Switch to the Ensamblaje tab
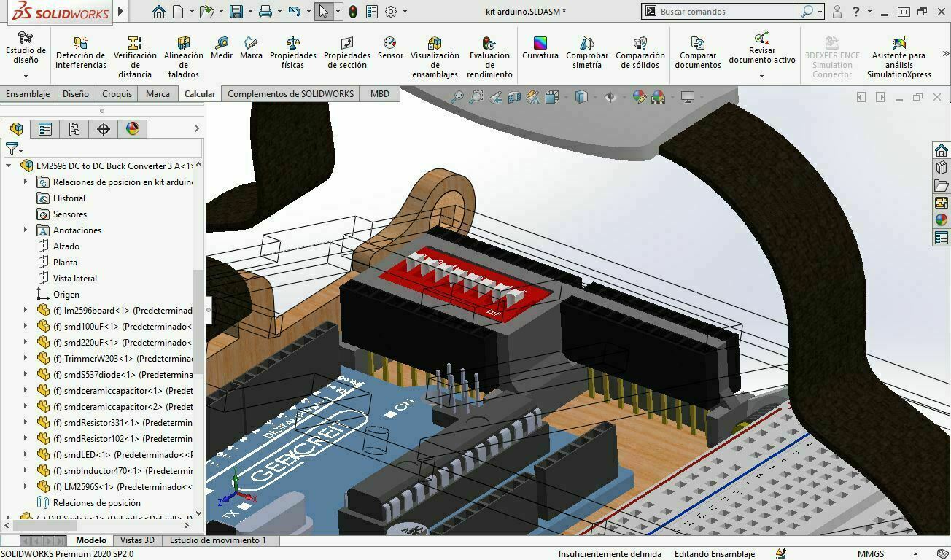 [27, 93]
